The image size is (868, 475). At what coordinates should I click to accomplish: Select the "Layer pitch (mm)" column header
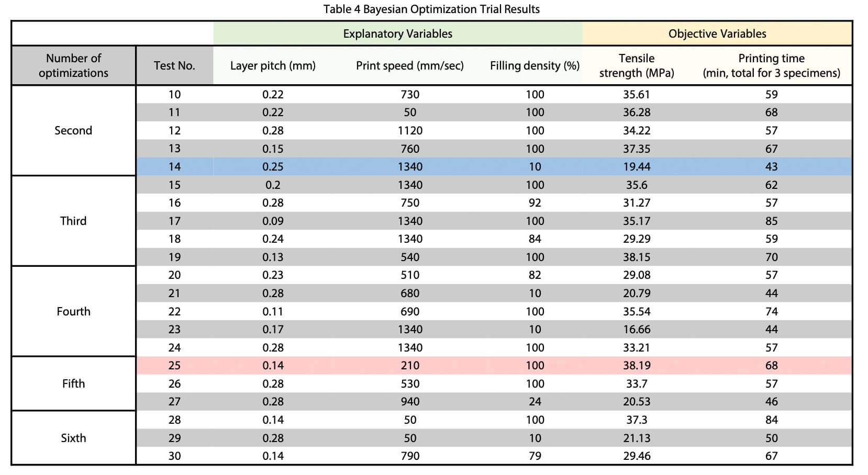coord(273,65)
